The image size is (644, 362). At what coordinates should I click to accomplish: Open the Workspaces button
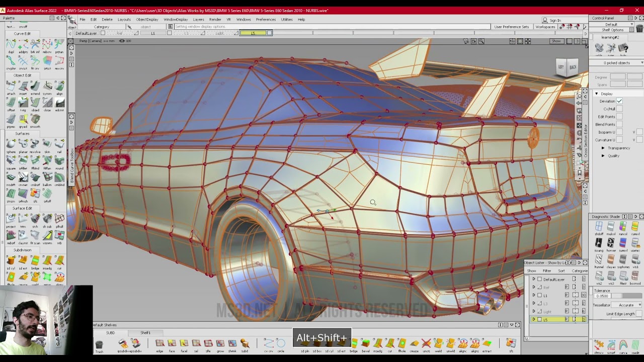(545, 27)
